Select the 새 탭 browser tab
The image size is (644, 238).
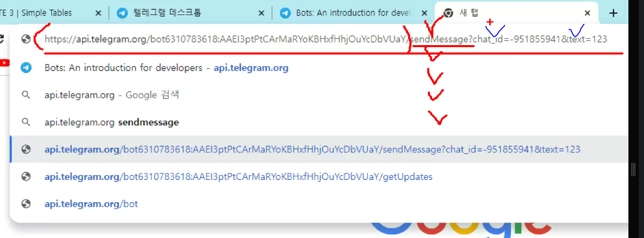(517, 13)
